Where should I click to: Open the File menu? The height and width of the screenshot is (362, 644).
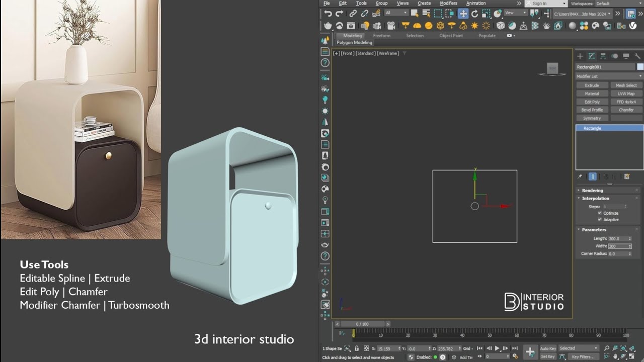(327, 3)
